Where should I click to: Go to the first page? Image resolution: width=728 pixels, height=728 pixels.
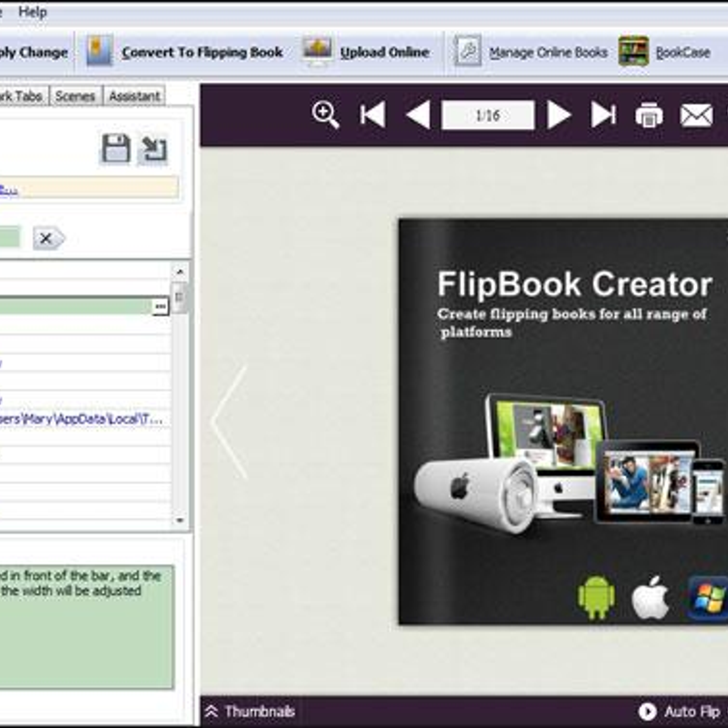[x=373, y=115]
